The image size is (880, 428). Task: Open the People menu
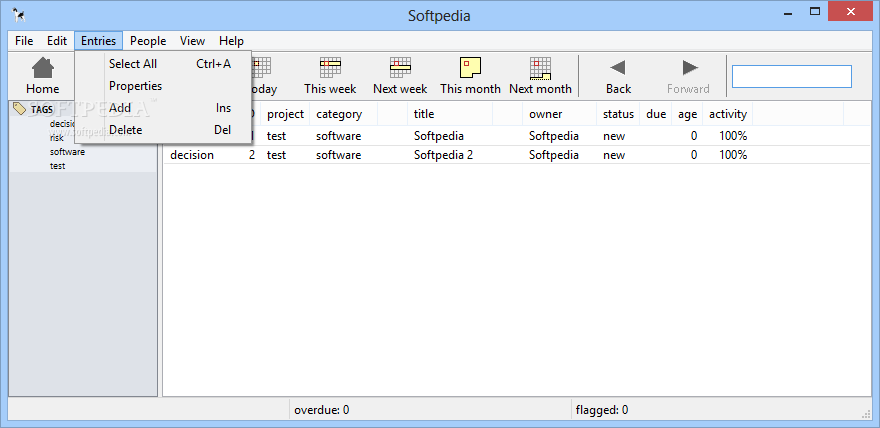point(148,41)
